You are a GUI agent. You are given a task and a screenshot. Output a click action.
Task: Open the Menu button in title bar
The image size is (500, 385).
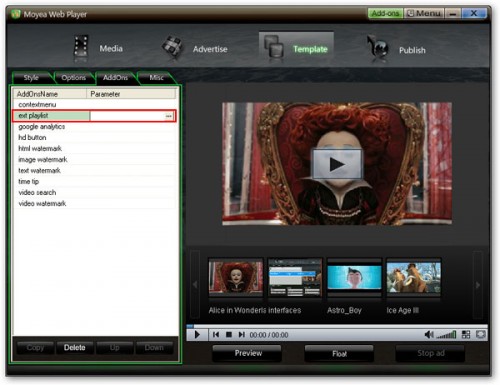tap(424, 13)
